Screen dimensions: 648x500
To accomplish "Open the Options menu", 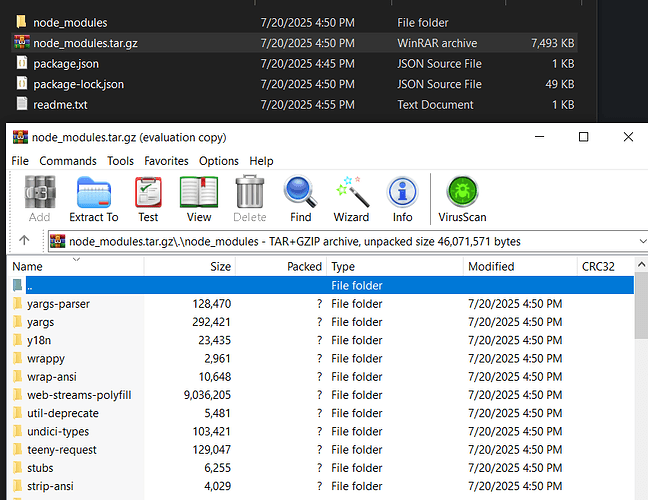I will 218,161.
